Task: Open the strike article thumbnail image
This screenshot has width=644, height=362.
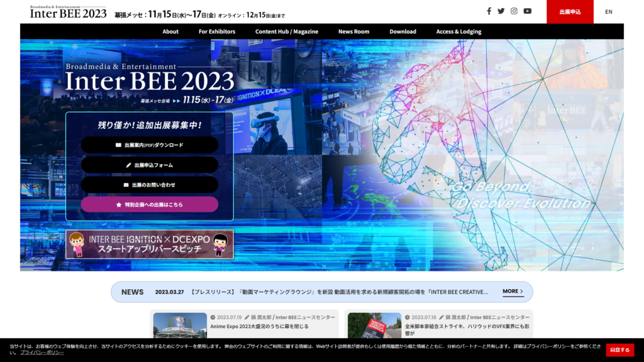Action: [x=374, y=326]
